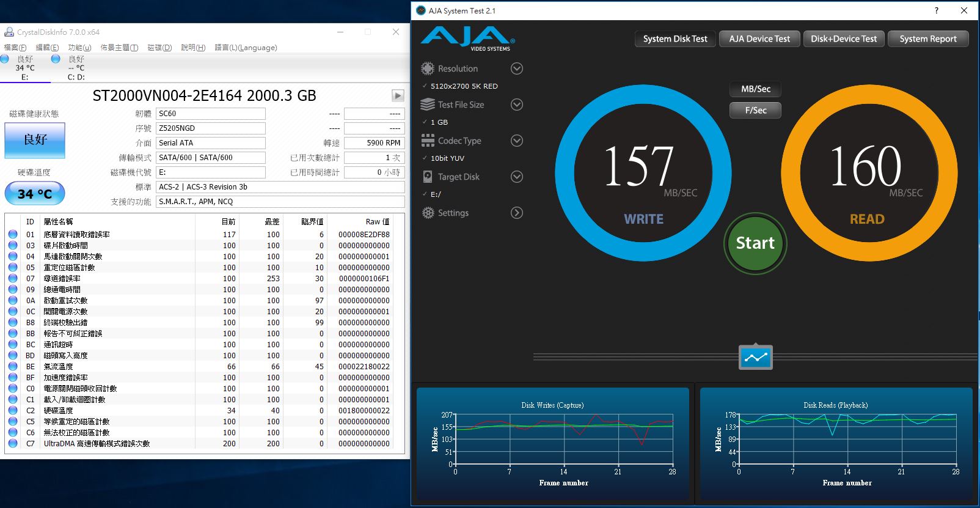980x508 pixels.
Task: Select the 硬碟溫度 attribute row
Action: coord(199,410)
